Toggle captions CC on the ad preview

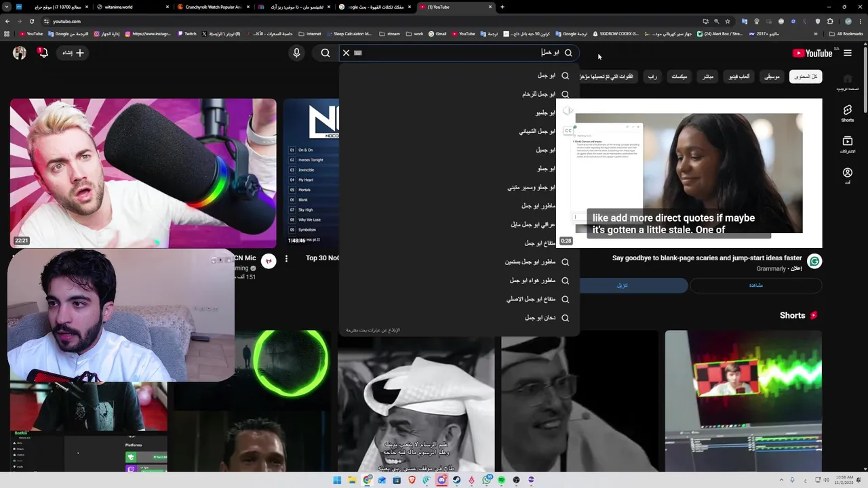tap(568, 131)
